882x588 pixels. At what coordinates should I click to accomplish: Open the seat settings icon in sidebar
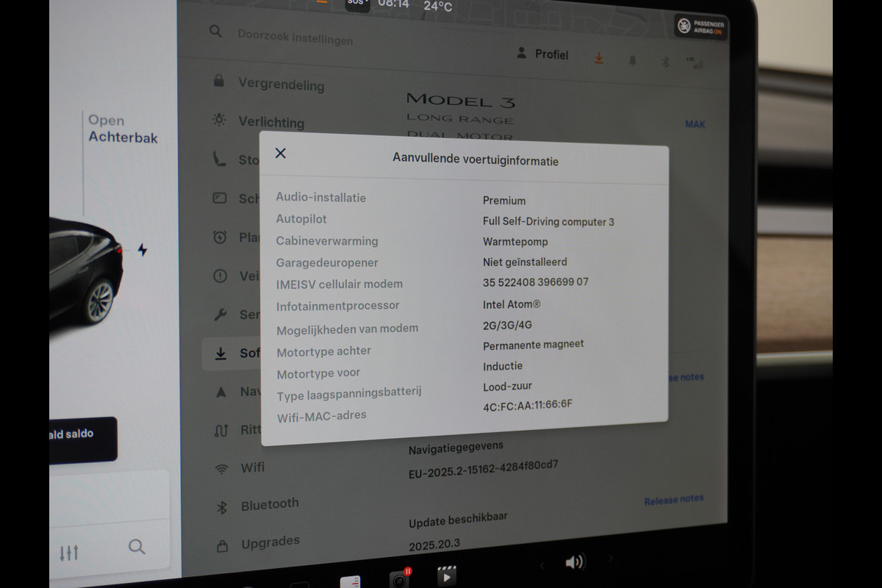pyautogui.click(x=220, y=159)
